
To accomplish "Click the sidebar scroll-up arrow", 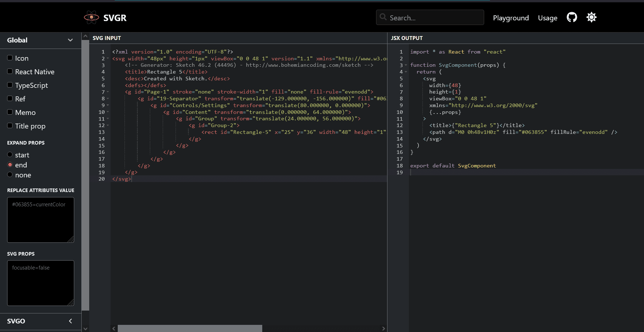I will tap(85, 36).
